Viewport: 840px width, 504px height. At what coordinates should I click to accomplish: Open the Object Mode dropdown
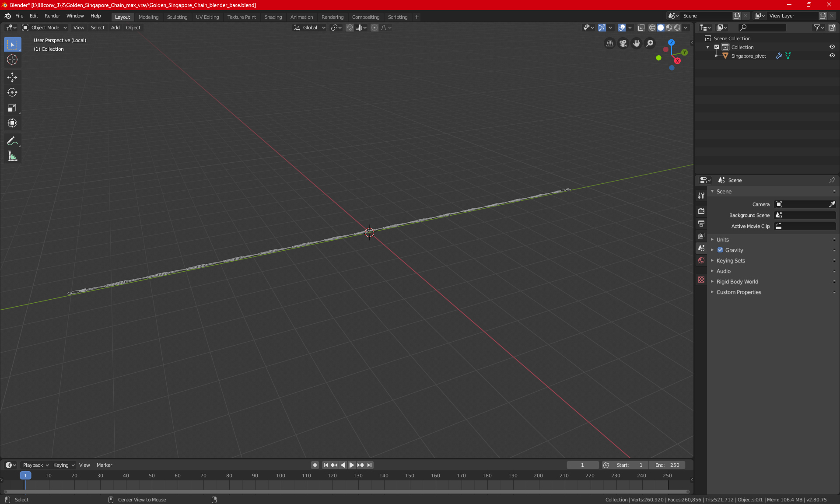(x=45, y=28)
